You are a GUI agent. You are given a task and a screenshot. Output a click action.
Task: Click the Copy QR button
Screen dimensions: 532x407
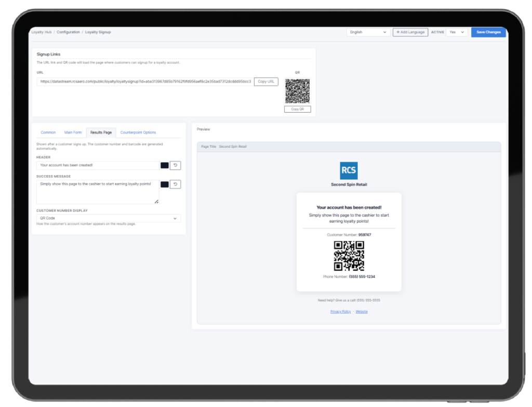297,109
